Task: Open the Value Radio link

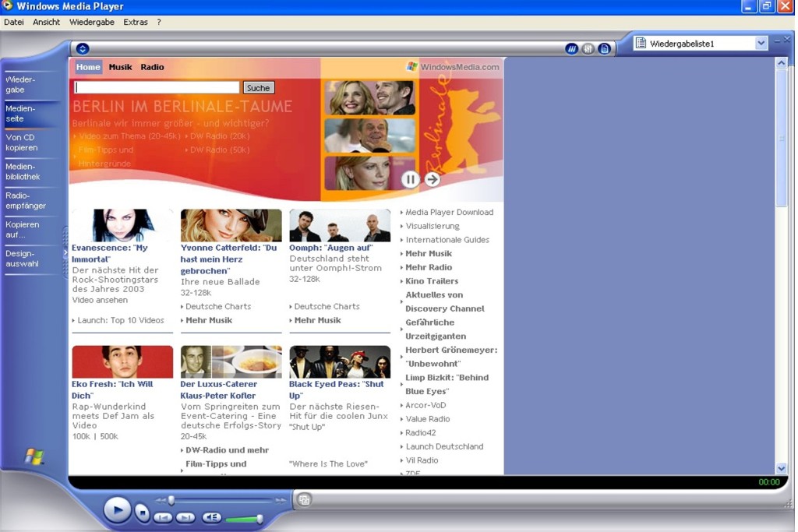Action: click(x=428, y=418)
